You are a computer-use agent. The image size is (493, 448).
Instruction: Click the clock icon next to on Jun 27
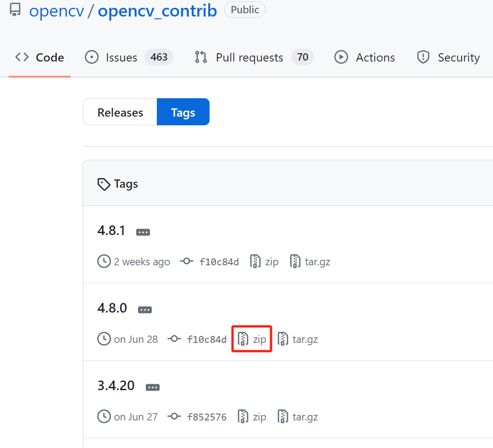(104, 416)
